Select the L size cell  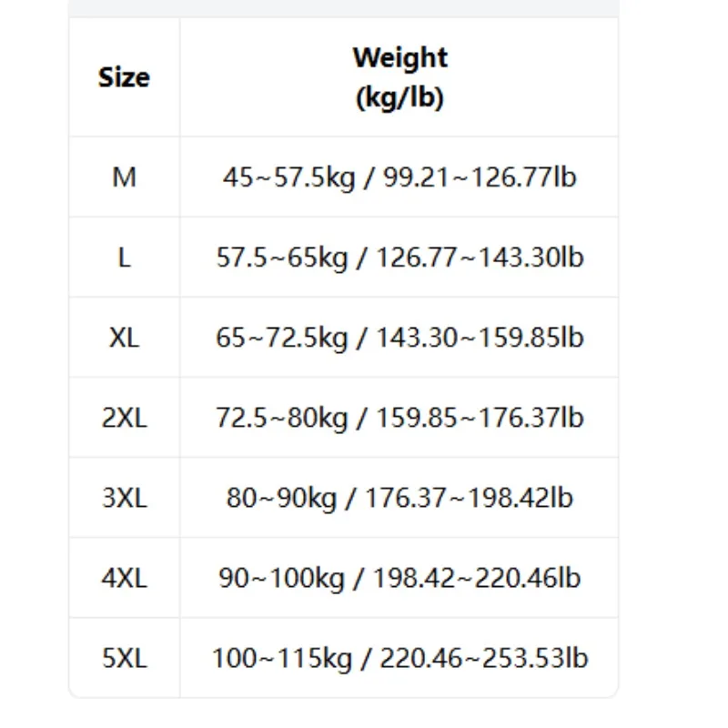click(x=124, y=258)
